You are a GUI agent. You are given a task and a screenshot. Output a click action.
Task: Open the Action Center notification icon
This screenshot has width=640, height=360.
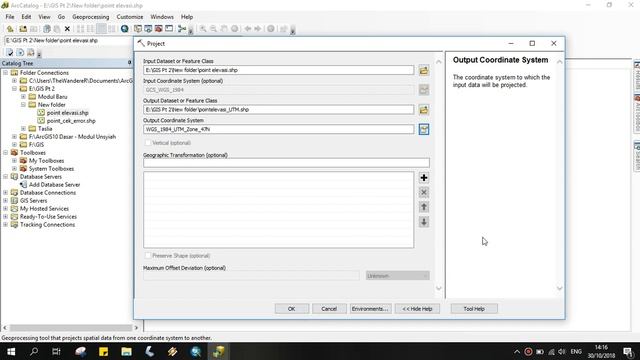(x=629, y=351)
